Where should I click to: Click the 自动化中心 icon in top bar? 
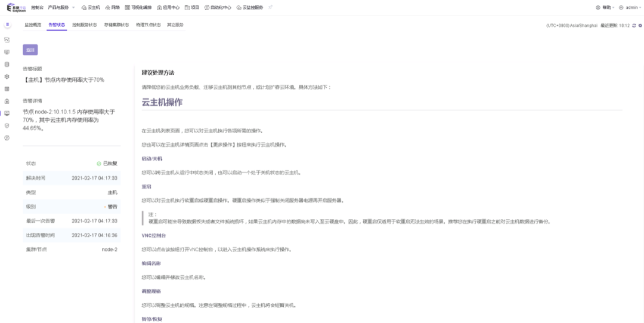click(206, 7)
